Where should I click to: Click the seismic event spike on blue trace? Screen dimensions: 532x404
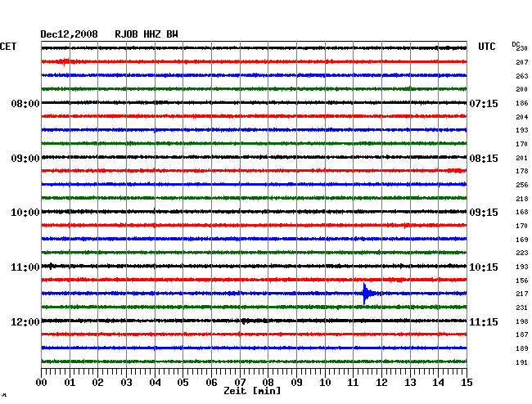(x=367, y=294)
